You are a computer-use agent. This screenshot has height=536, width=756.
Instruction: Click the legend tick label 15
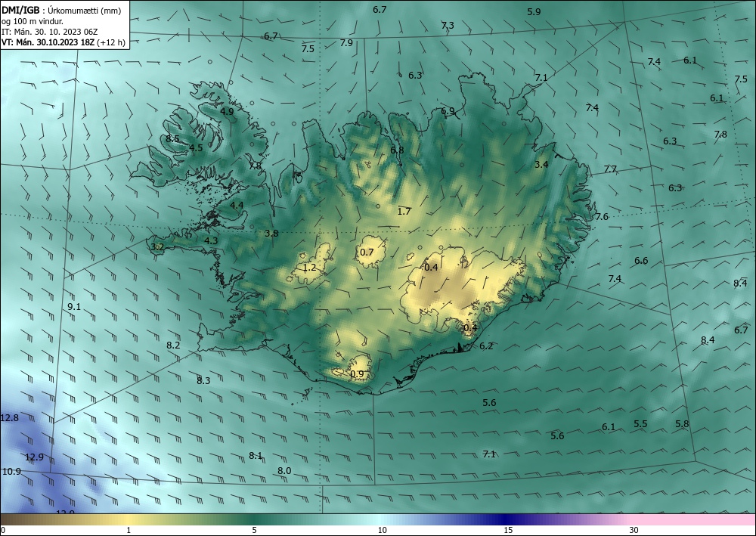tap(508, 530)
